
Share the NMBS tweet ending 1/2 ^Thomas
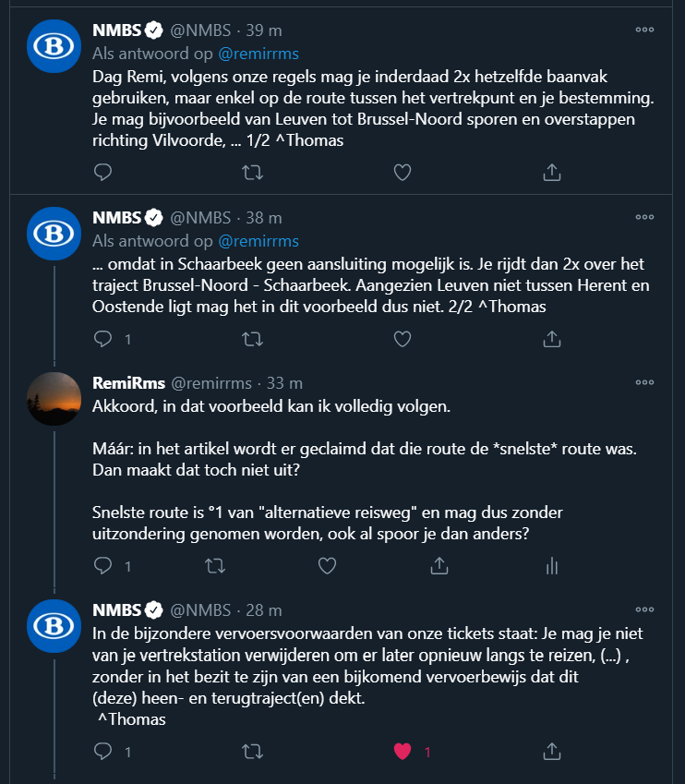point(551,172)
